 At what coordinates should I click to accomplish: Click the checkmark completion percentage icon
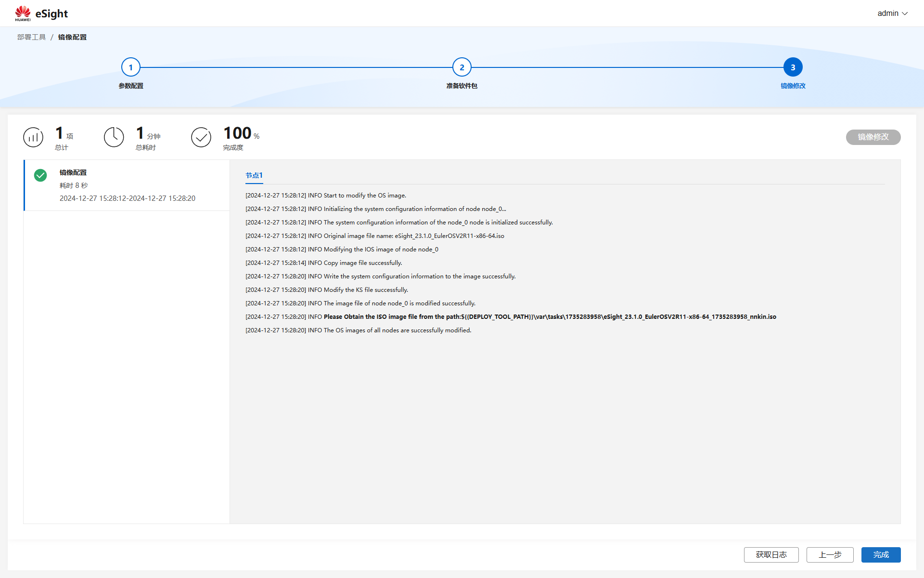tap(201, 137)
